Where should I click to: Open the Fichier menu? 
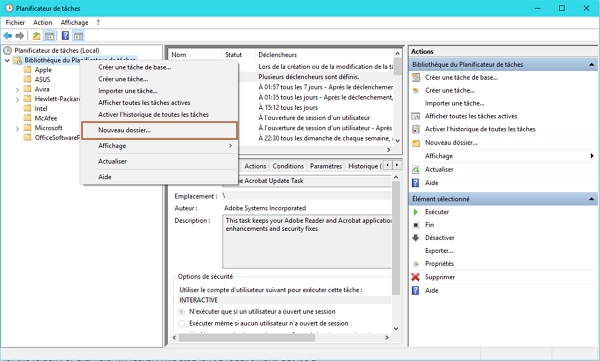coord(15,23)
